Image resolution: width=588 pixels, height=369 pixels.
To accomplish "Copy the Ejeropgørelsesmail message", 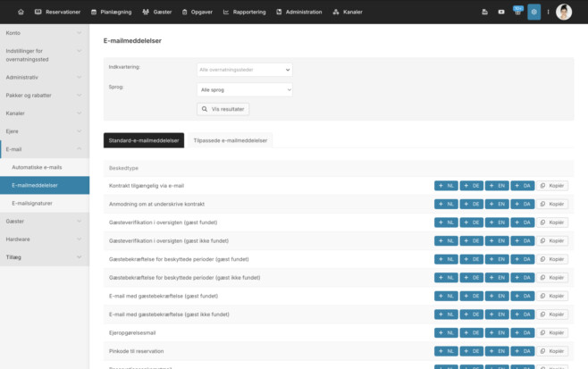I will (552, 332).
